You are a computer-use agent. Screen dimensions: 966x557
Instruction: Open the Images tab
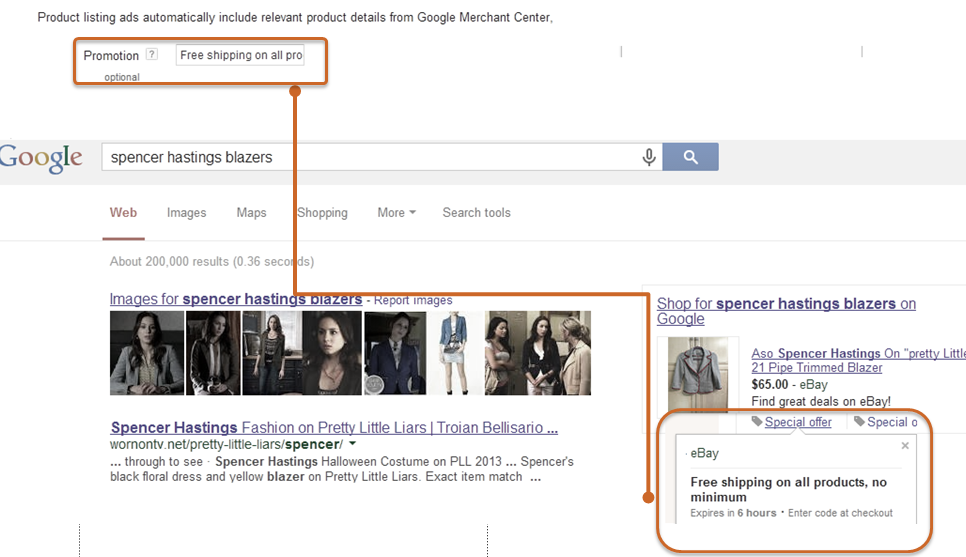(x=186, y=213)
